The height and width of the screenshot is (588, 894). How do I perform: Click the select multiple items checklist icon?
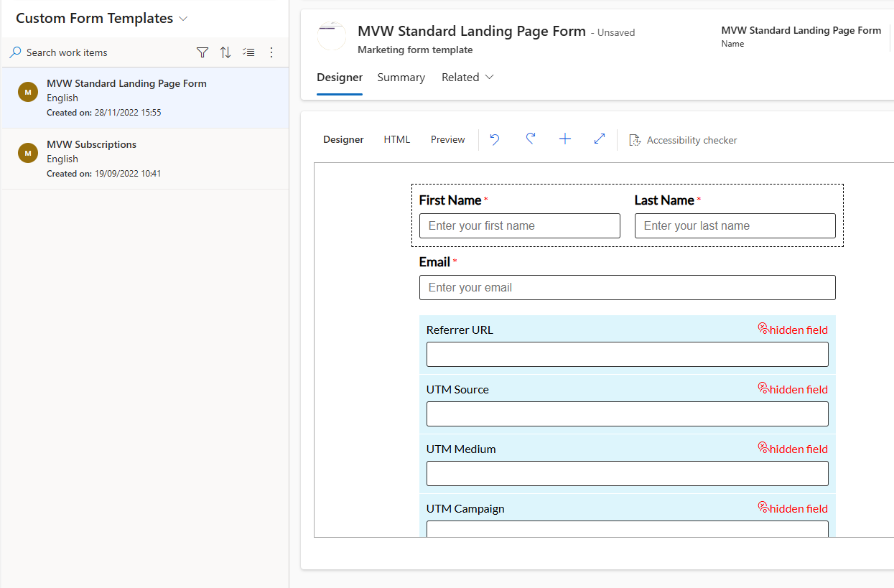[248, 52]
